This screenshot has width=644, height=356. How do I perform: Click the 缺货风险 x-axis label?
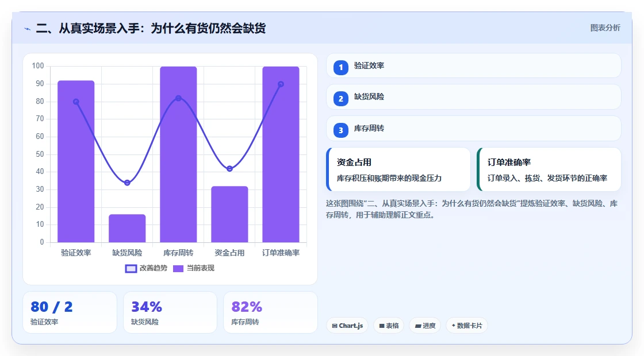[127, 253]
